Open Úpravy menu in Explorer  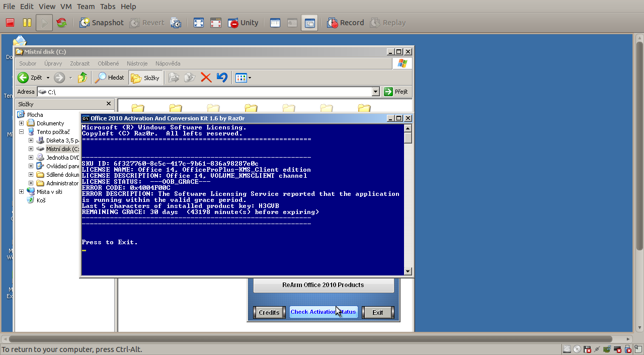click(x=53, y=63)
